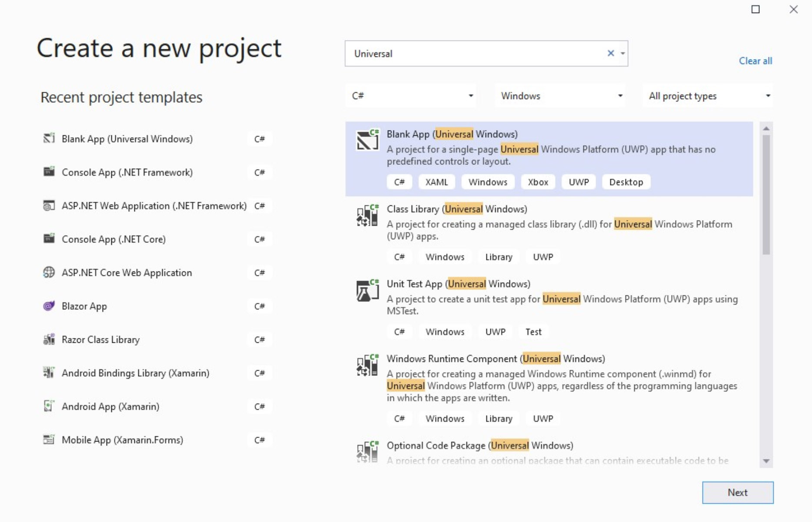Maximize the Create a new project window

click(x=755, y=9)
